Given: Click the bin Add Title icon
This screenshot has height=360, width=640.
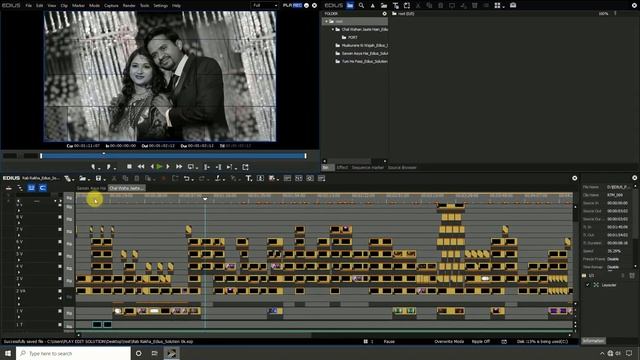Looking at the screenshot, I should pos(396,5).
